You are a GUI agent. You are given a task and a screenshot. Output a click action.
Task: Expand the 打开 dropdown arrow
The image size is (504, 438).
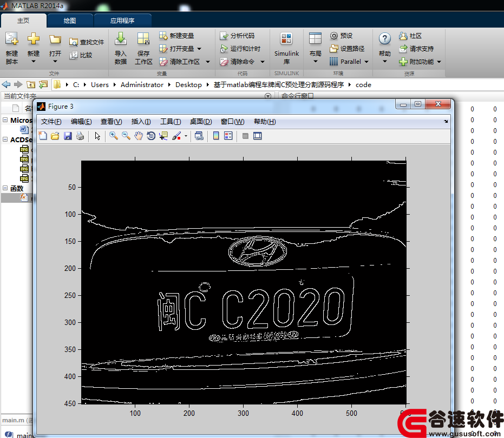(x=55, y=61)
